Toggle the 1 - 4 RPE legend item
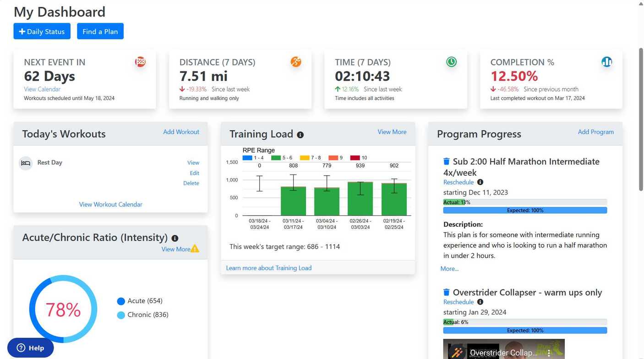 click(x=254, y=158)
